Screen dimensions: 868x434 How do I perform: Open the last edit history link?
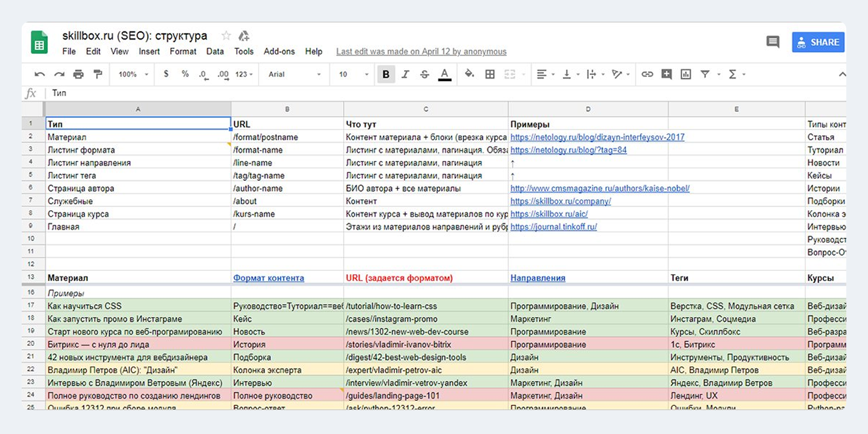coord(421,52)
